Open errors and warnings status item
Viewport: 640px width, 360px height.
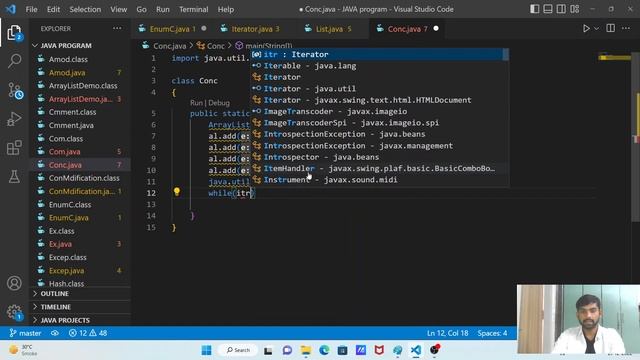(88, 333)
